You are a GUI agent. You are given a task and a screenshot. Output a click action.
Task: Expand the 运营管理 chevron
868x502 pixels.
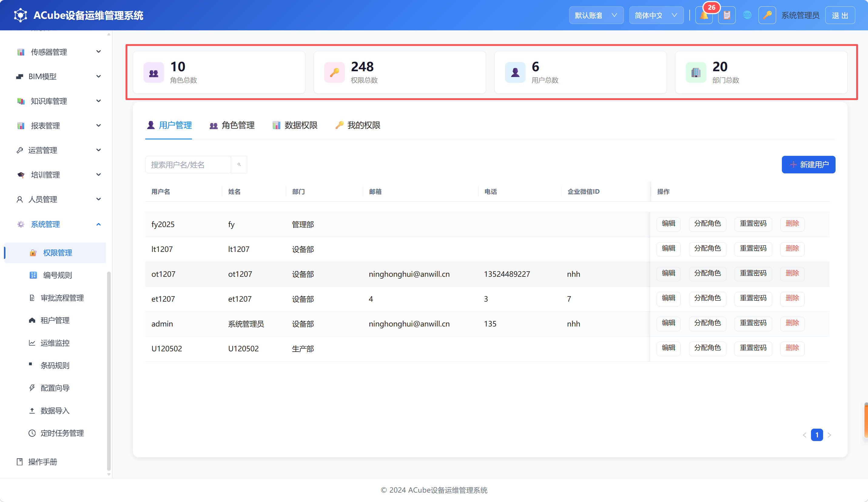(x=99, y=150)
